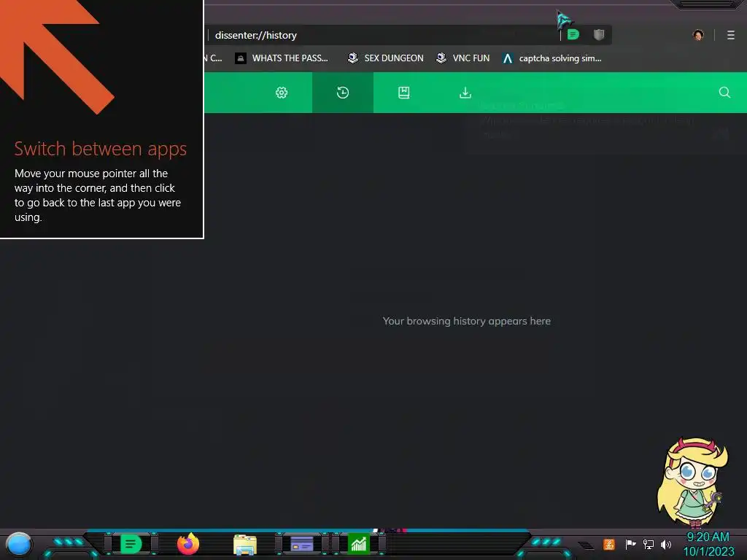The width and height of the screenshot is (747, 560).
Task: Open the purple card app in taskbar
Action: tap(301, 544)
